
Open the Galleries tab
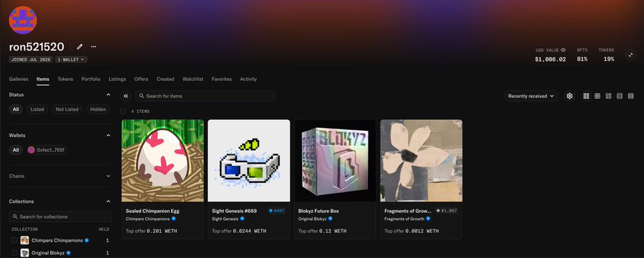19,79
